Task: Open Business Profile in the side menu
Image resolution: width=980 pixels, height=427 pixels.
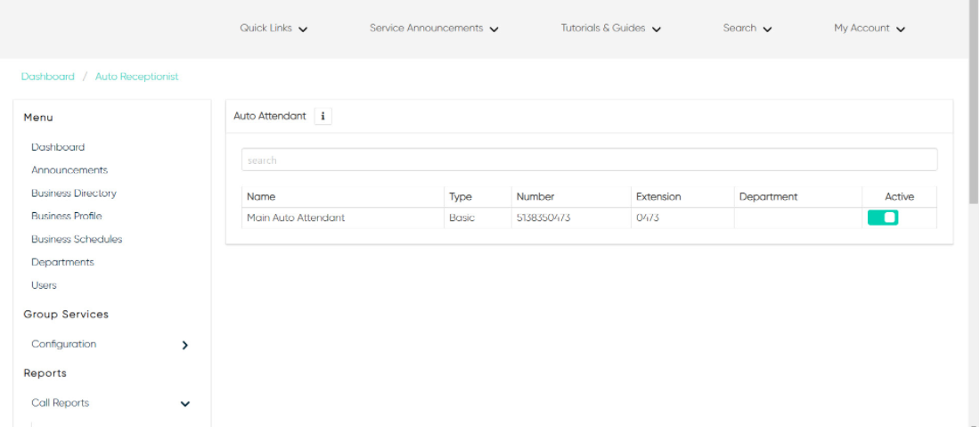Action: [x=66, y=216]
